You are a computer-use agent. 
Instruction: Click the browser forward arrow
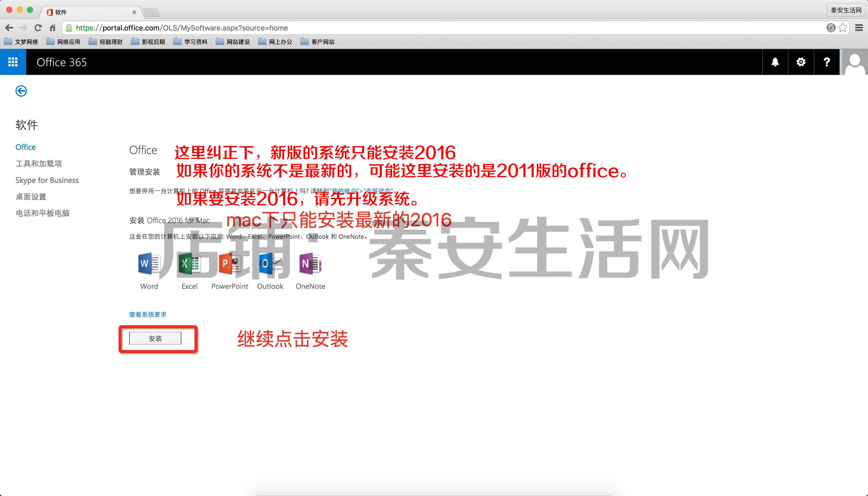tap(23, 28)
